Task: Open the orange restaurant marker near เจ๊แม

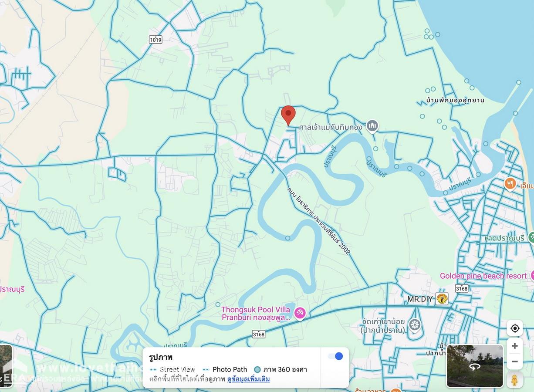Action: click(x=510, y=184)
